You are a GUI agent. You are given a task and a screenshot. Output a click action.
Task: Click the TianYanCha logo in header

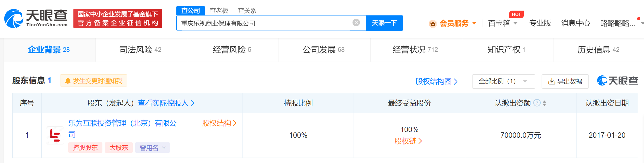click(36, 18)
